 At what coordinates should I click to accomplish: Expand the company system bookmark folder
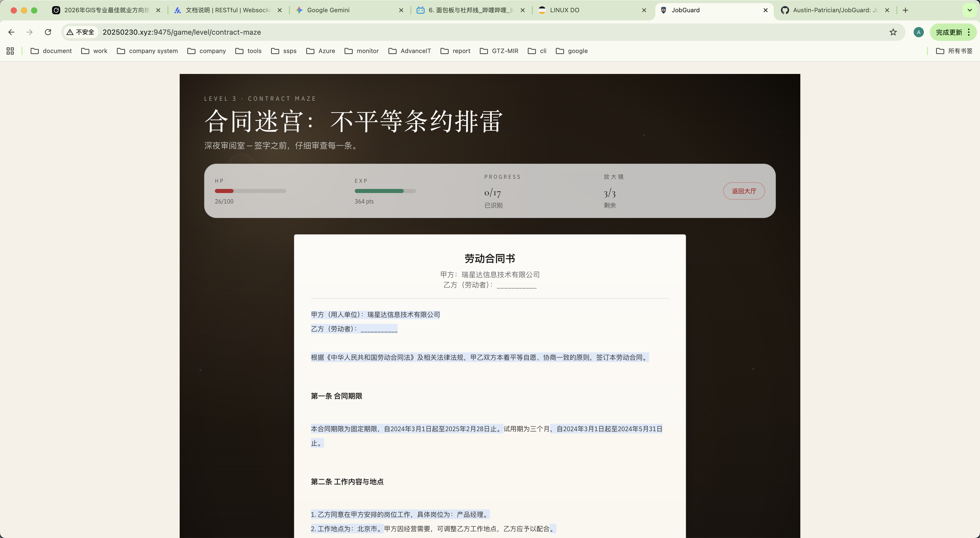pyautogui.click(x=147, y=51)
